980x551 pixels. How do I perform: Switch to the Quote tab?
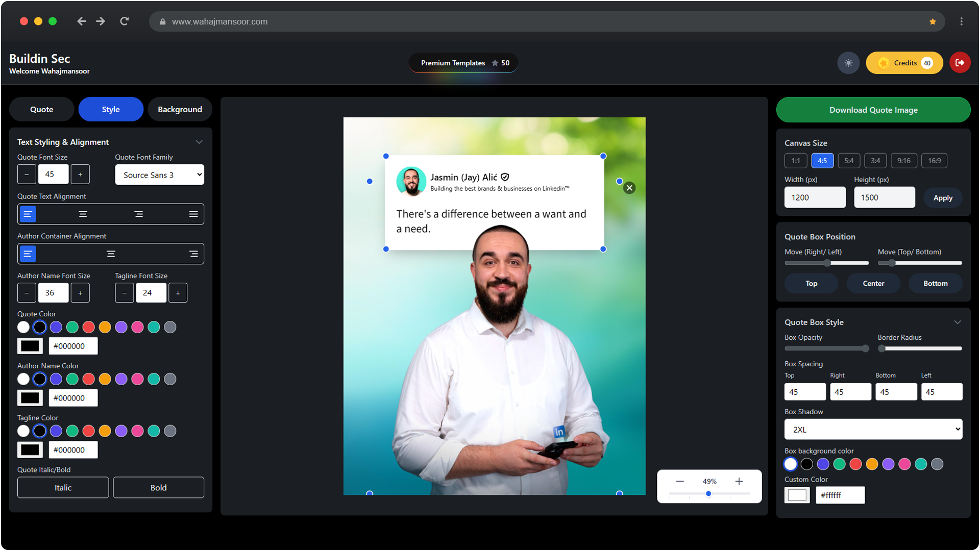tap(41, 110)
